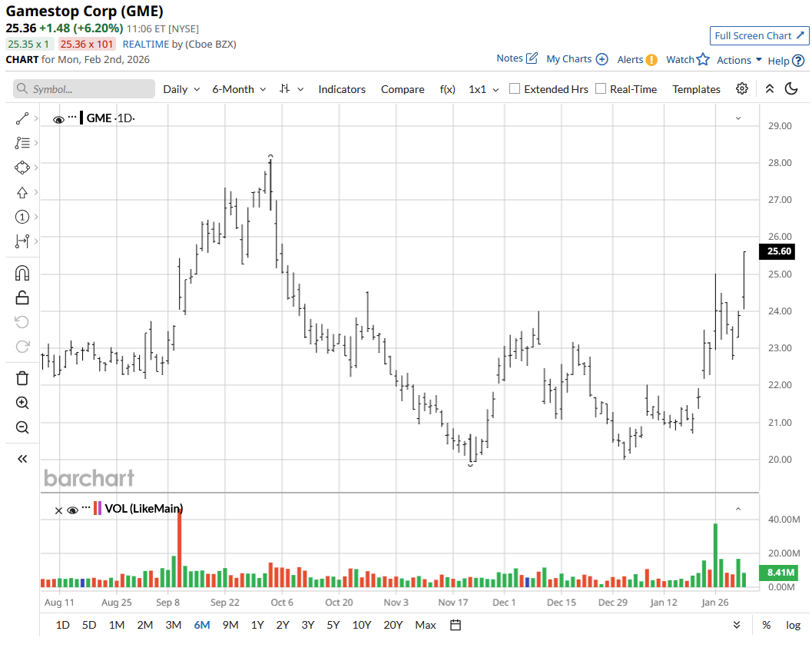Toggle VOL indicator visibility eye
812x651 pixels.
72,510
